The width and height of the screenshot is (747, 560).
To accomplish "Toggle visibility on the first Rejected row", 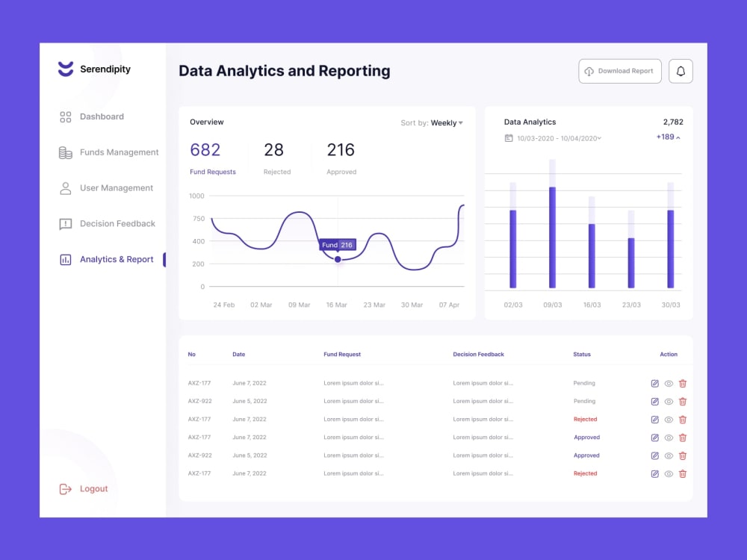I will (x=668, y=419).
